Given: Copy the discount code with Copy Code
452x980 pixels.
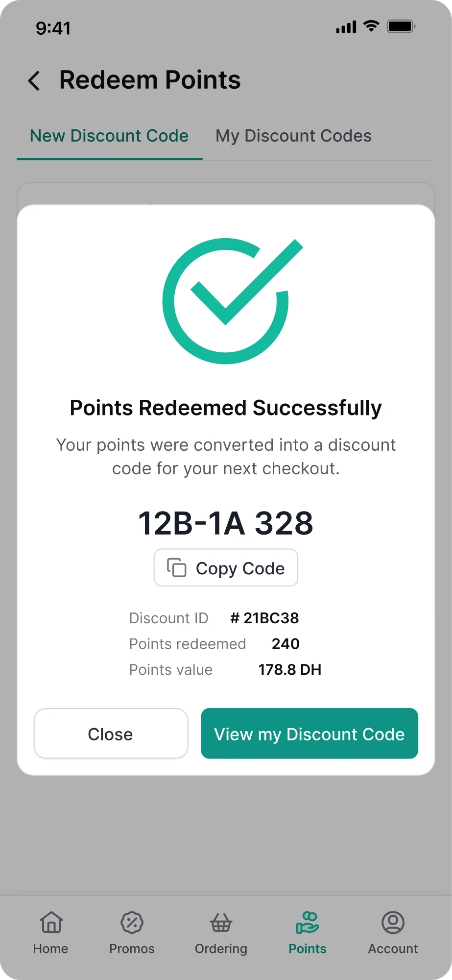Looking at the screenshot, I should [x=226, y=567].
